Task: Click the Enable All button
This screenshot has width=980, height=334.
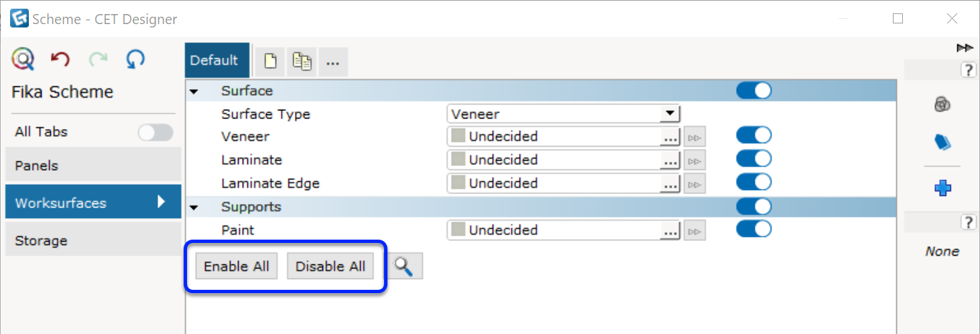Action: (237, 266)
